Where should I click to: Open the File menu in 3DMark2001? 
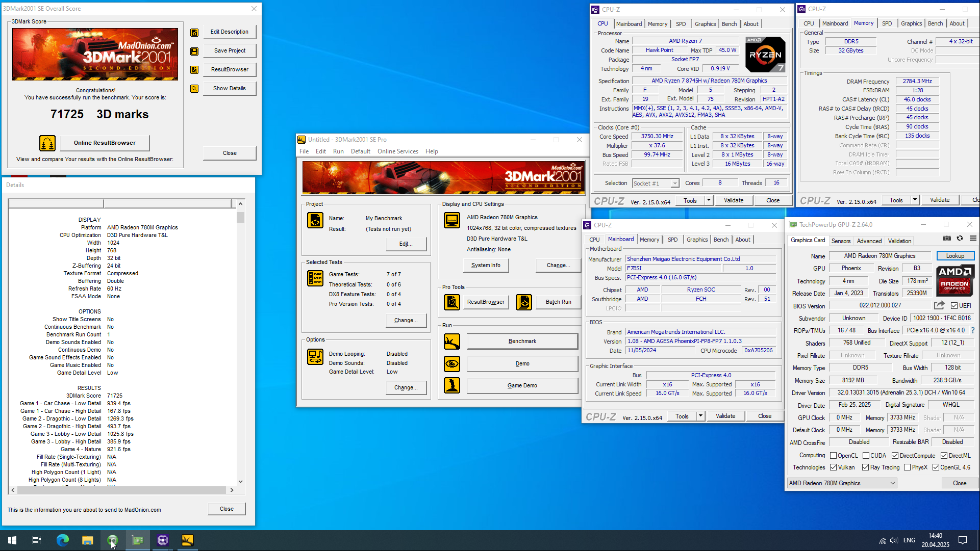pyautogui.click(x=304, y=151)
